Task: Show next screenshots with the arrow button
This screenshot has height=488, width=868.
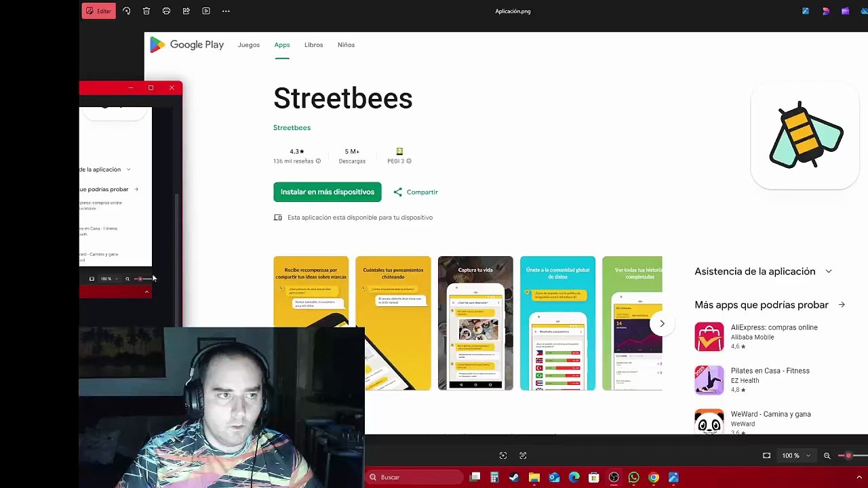Action: click(662, 324)
